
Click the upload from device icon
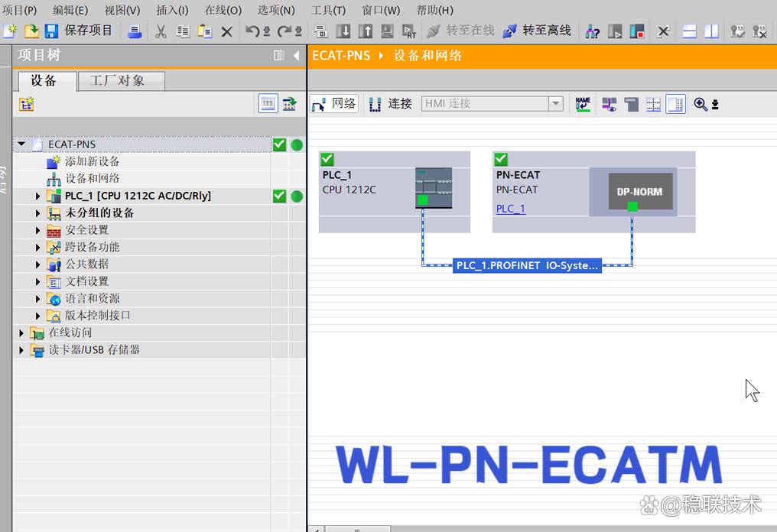(x=366, y=31)
